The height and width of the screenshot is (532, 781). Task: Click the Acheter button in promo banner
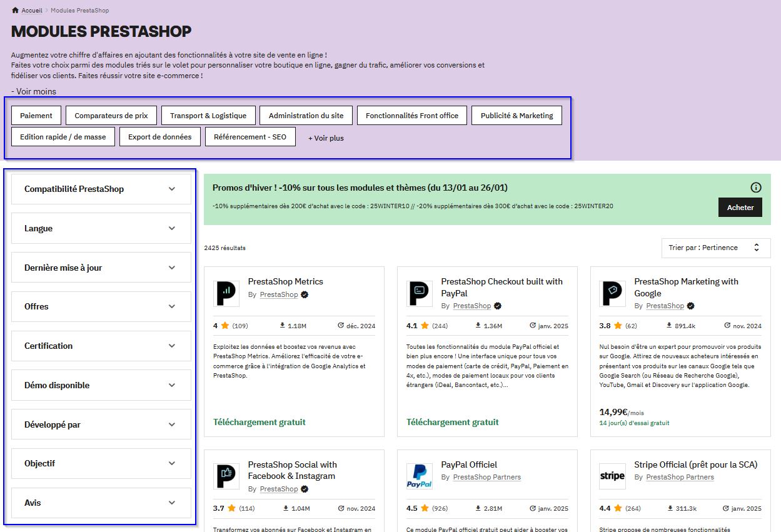pos(740,208)
